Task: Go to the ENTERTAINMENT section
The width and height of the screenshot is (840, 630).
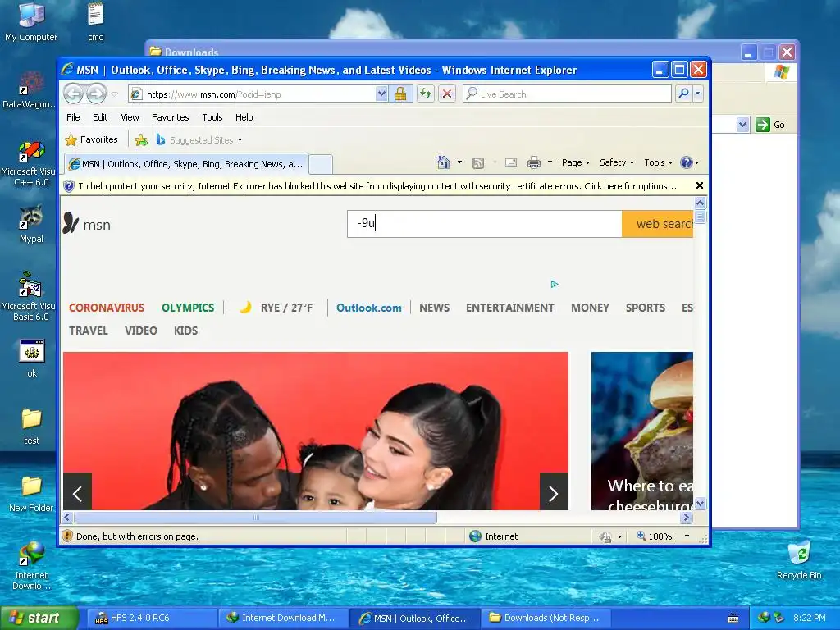Action: click(510, 308)
